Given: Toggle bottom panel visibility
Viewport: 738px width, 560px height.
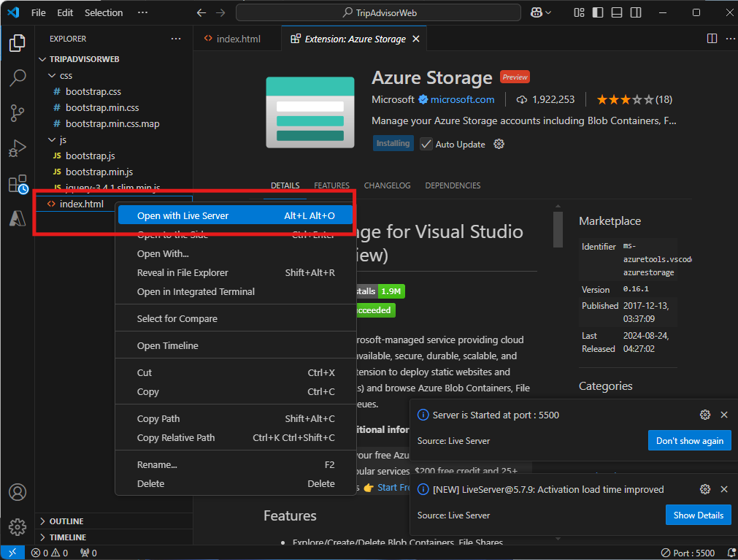Looking at the screenshot, I should coord(617,12).
